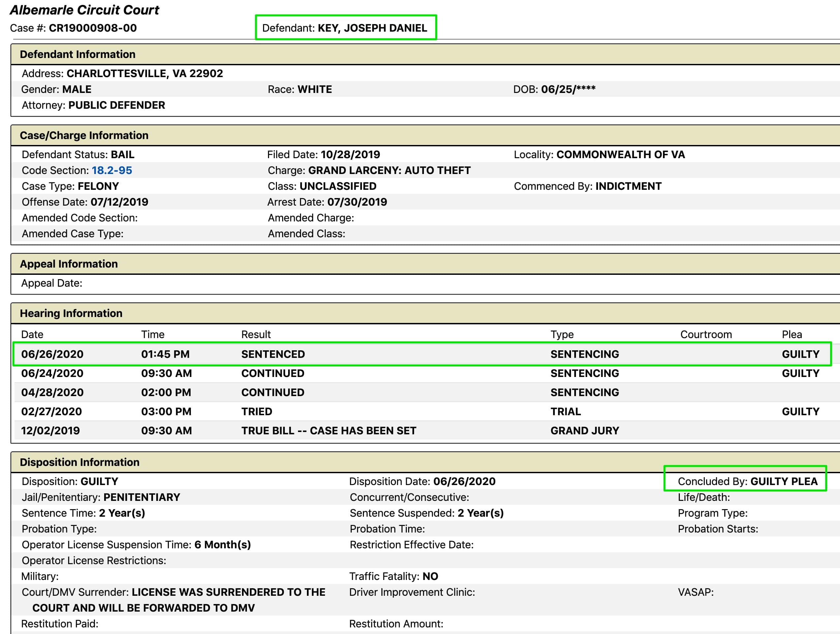Click the Result column header
This screenshot has height=634, width=840.
click(x=256, y=334)
